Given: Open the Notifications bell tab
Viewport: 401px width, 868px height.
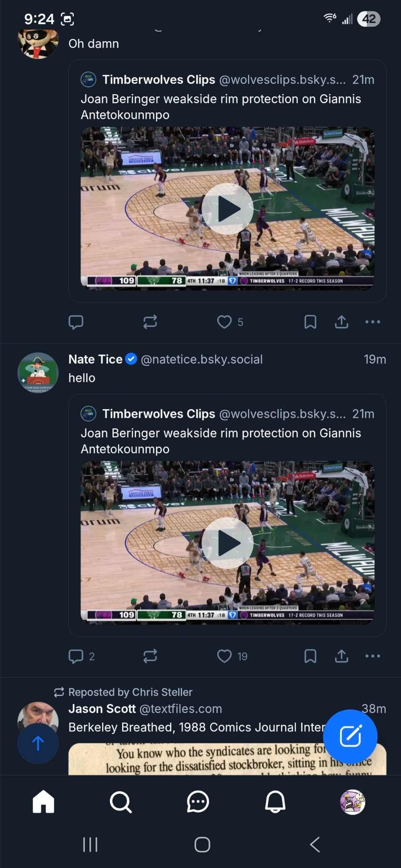Looking at the screenshot, I should (275, 801).
